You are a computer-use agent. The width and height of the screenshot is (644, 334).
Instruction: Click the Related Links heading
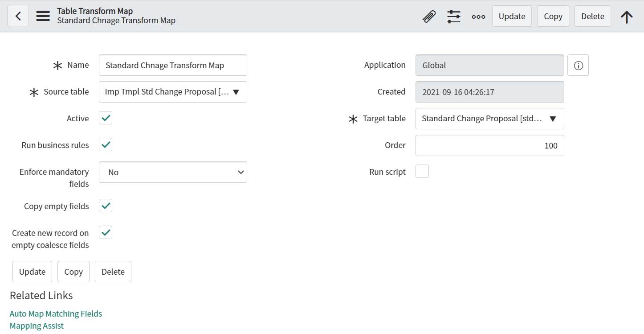(x=41, y=295)
